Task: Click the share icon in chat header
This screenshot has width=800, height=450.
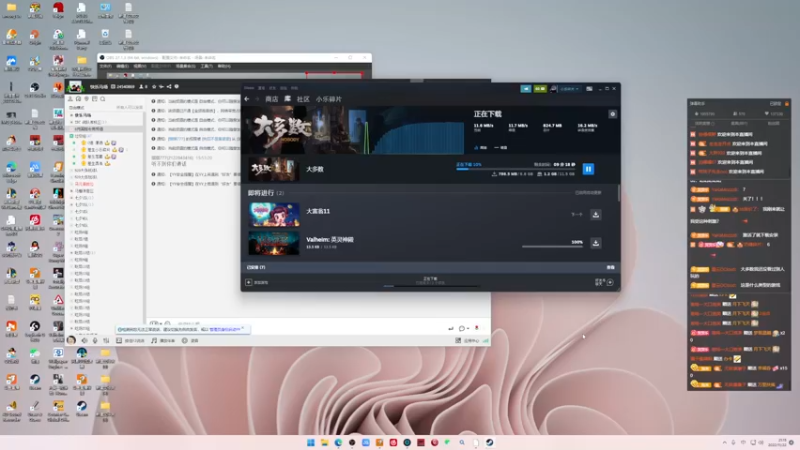Action: (169, 87)
